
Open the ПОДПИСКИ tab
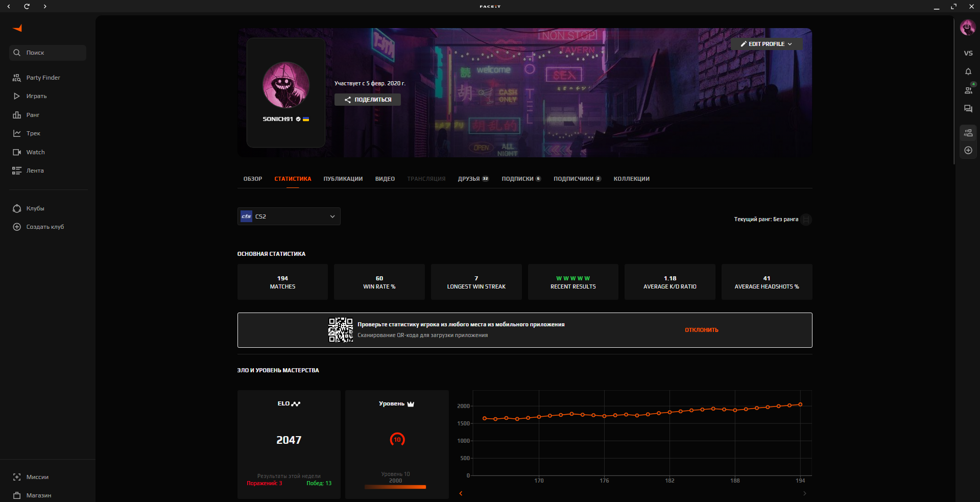pyautogui.click(x=521, y=179)
